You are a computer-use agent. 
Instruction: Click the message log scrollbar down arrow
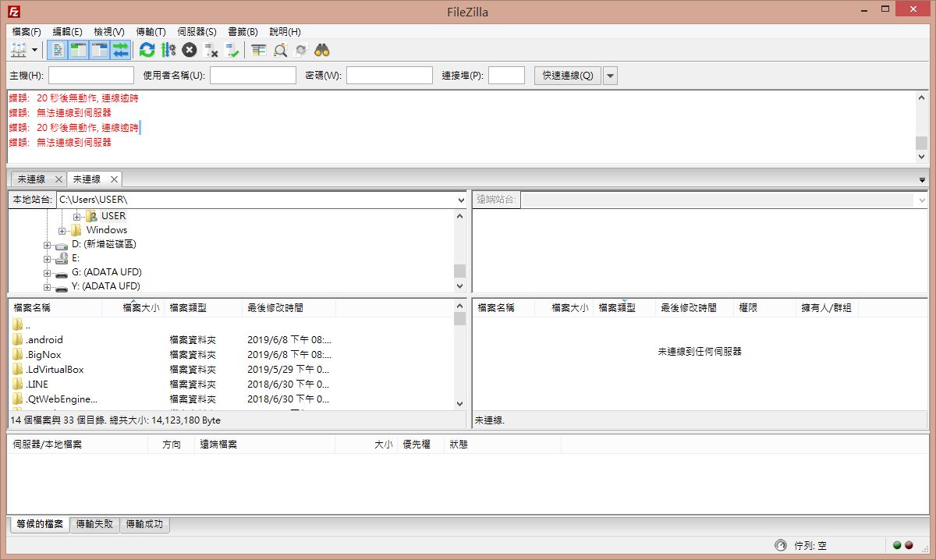click(x=921, y=156)
